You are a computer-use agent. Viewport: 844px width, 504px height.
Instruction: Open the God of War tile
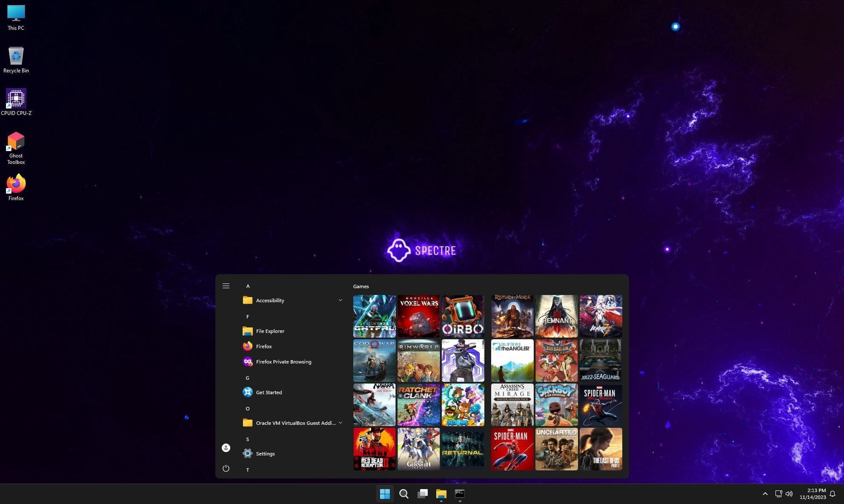click(x=375, y=361)
